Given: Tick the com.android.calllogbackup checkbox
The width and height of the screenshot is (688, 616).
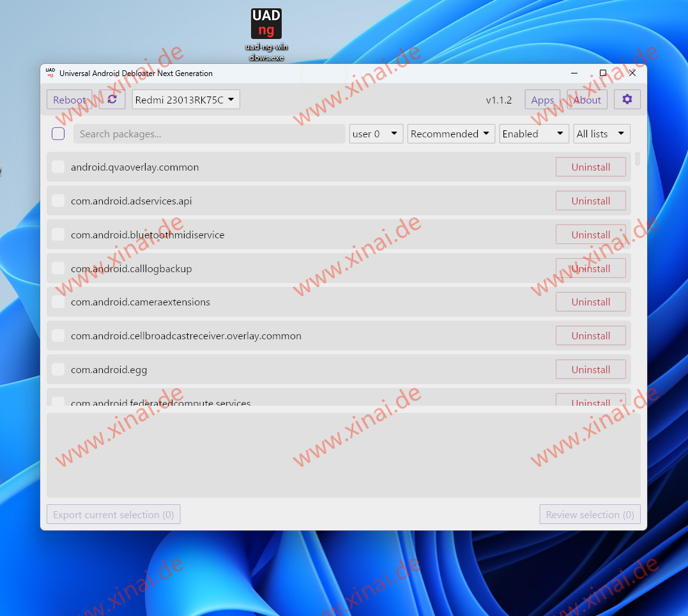Looking at the screenshot, I should (58, 268).
